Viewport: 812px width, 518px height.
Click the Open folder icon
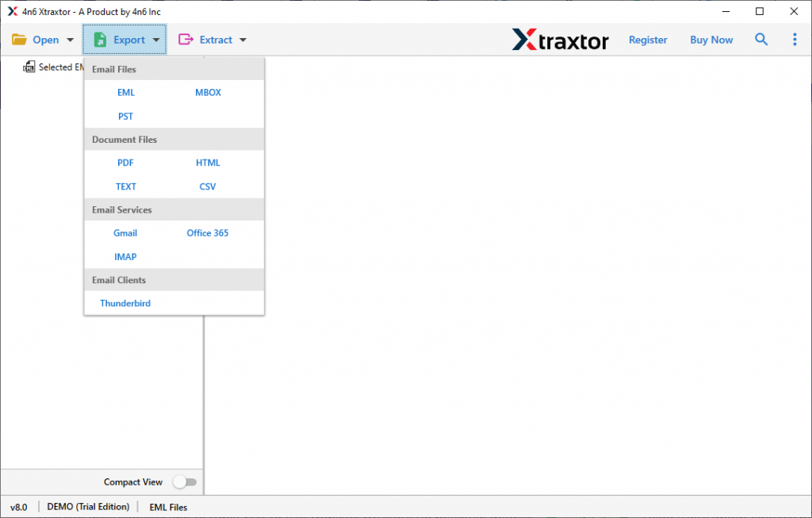click(19, 40)
